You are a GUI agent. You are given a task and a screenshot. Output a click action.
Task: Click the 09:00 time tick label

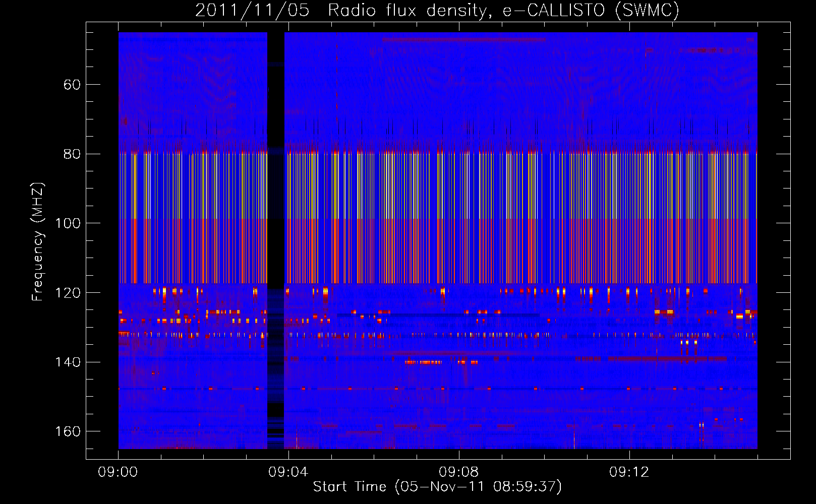point(118,472)
